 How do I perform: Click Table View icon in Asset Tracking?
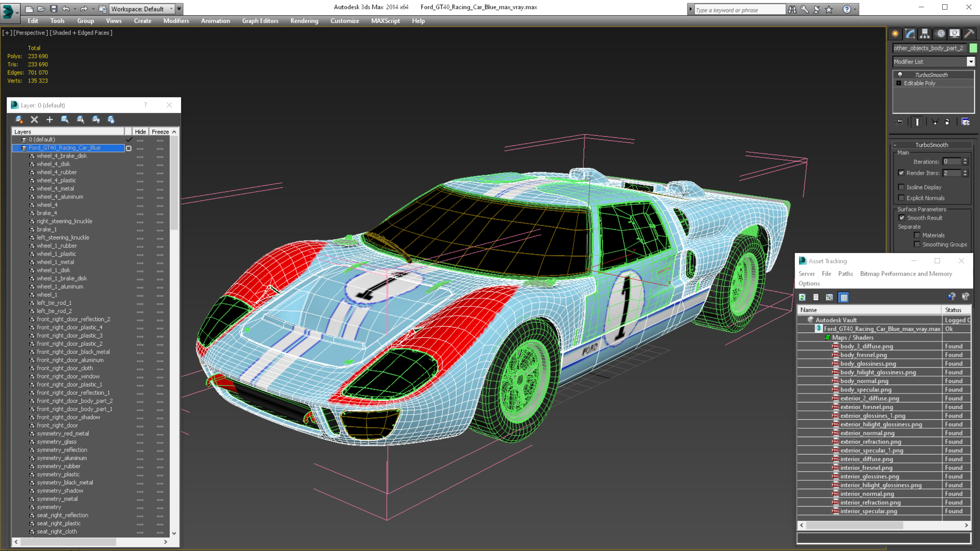(844, 297)
